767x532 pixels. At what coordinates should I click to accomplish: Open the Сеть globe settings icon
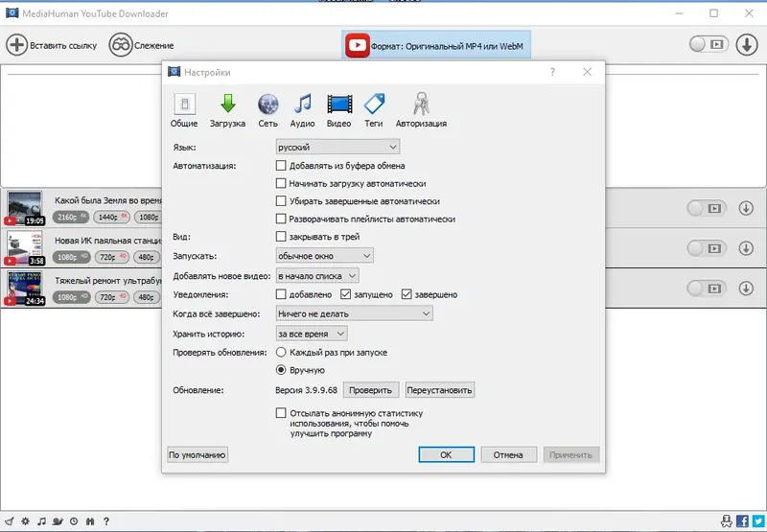pos(268,104)
